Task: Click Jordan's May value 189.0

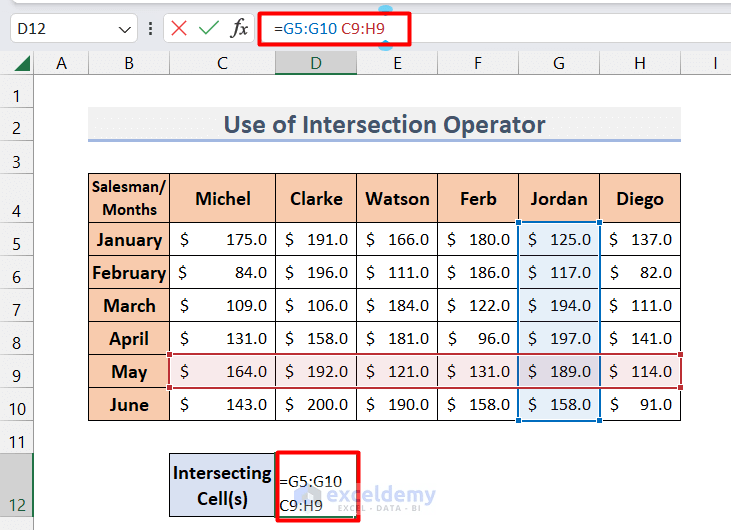Action: click(x=559, y=372)
